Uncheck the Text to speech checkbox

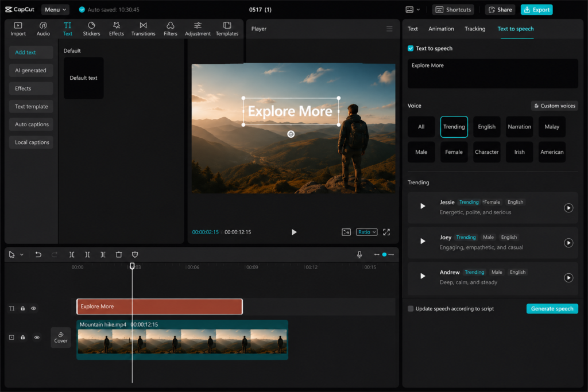coord(411,48)
